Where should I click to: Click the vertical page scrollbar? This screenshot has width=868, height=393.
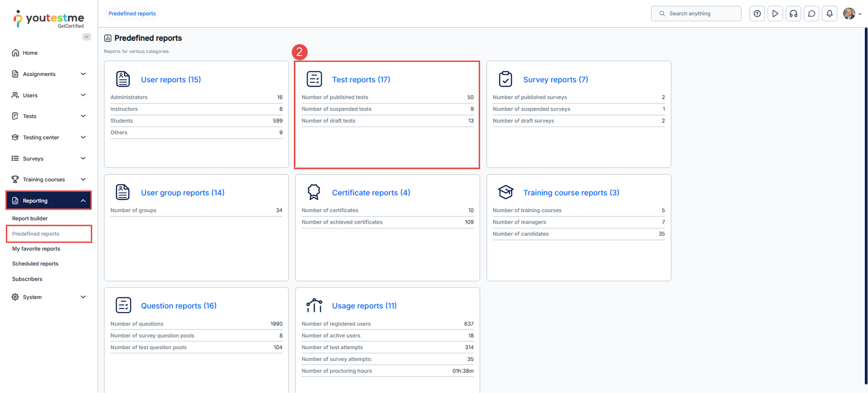865,206
